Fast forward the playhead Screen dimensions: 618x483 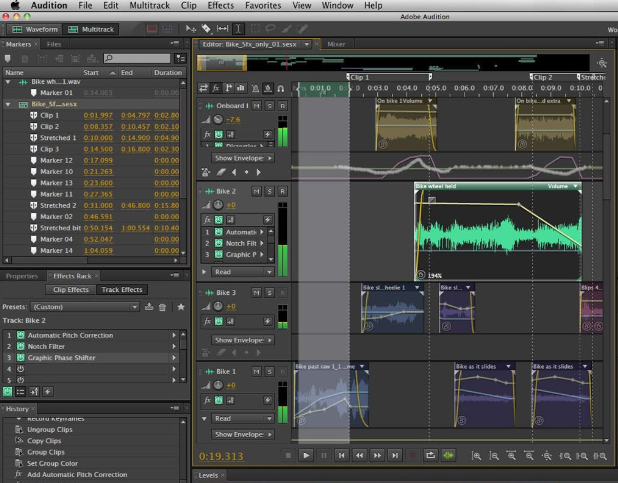[377, 455]
